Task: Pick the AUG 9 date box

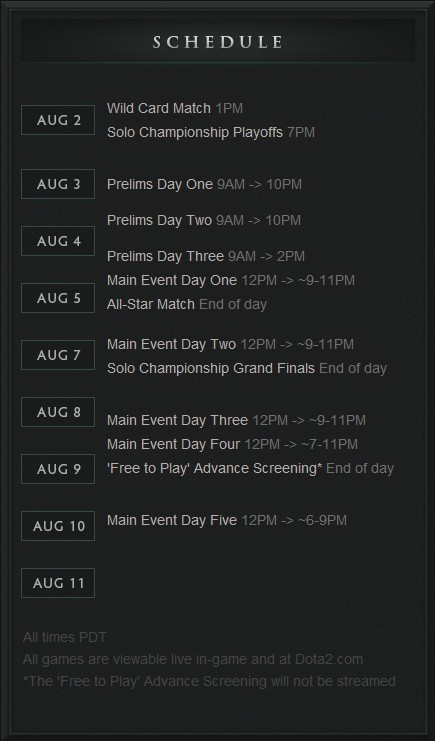Action: 58,469
